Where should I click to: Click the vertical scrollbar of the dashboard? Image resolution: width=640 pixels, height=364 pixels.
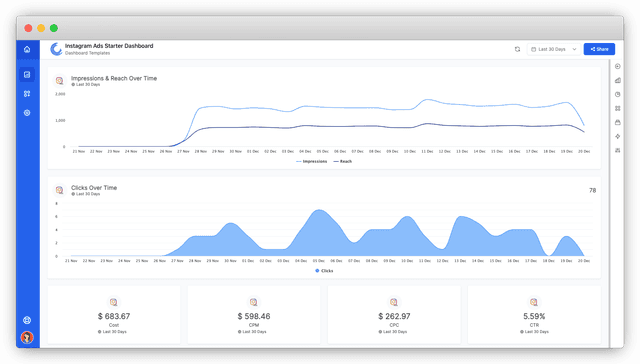click(x=609, y=203)
